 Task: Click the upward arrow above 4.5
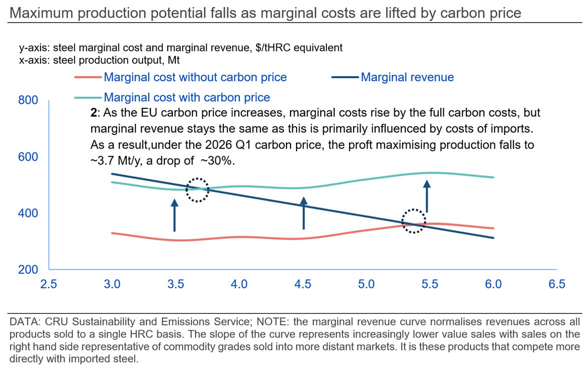click(303, 213)
